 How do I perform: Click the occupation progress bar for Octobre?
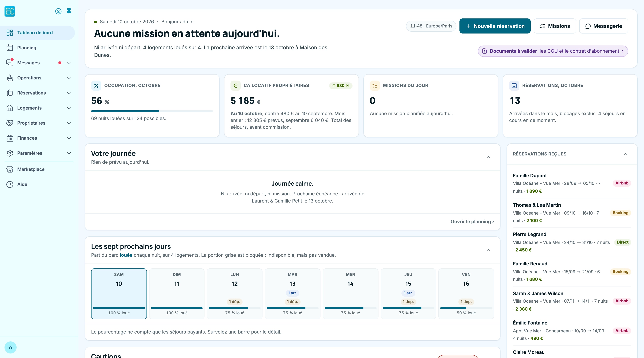pos(152,111)
